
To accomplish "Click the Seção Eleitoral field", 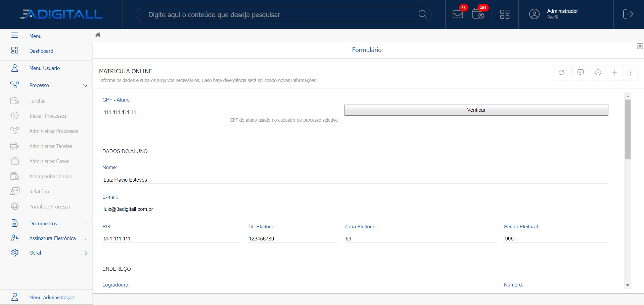I will 556,239.
